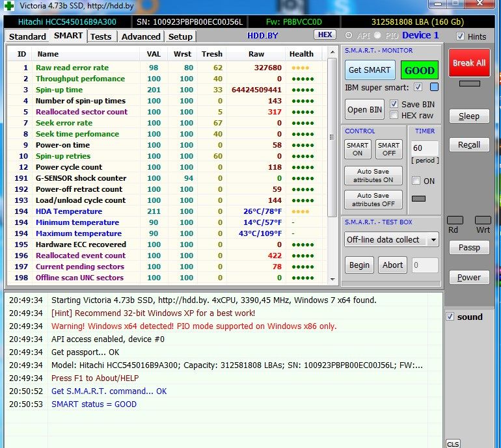This screenshot has height=448, width=501.
Task: Click the log line 'Press F1 to About/HELP'
Action: click(95, 378)
